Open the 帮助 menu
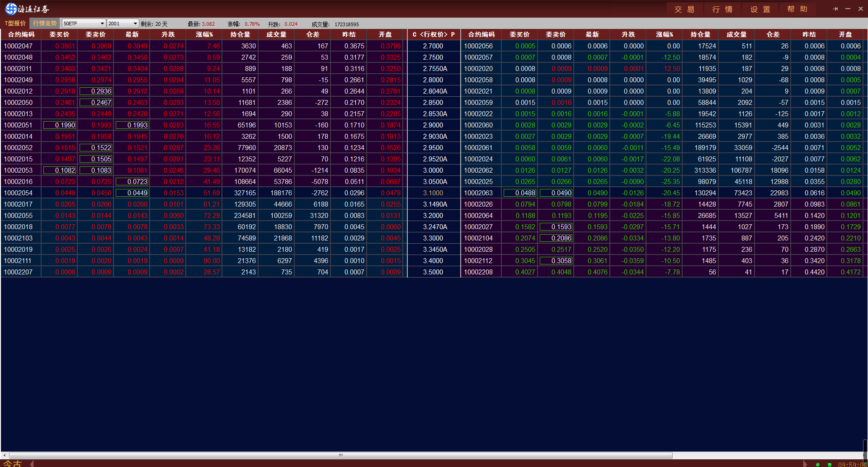Image resolution: width=868 pixels, height=467 pixels. pyautogui.click(x=797, y=9)
